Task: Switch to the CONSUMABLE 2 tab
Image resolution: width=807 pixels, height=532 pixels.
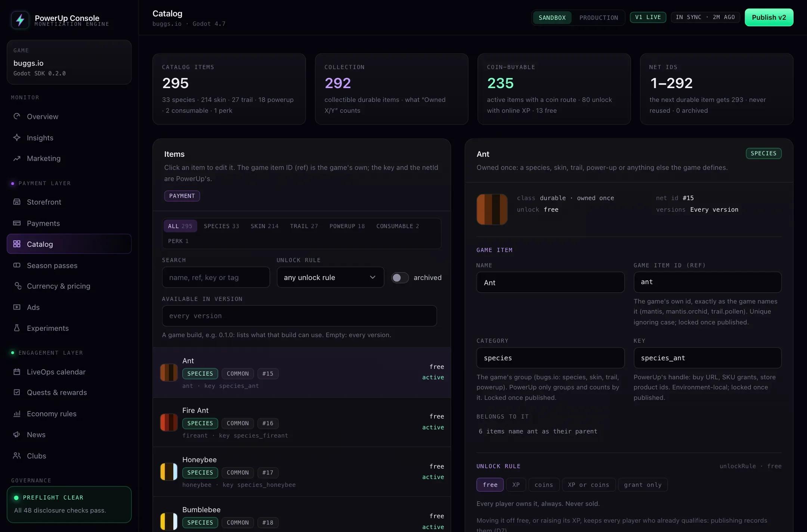Action: 398,226
